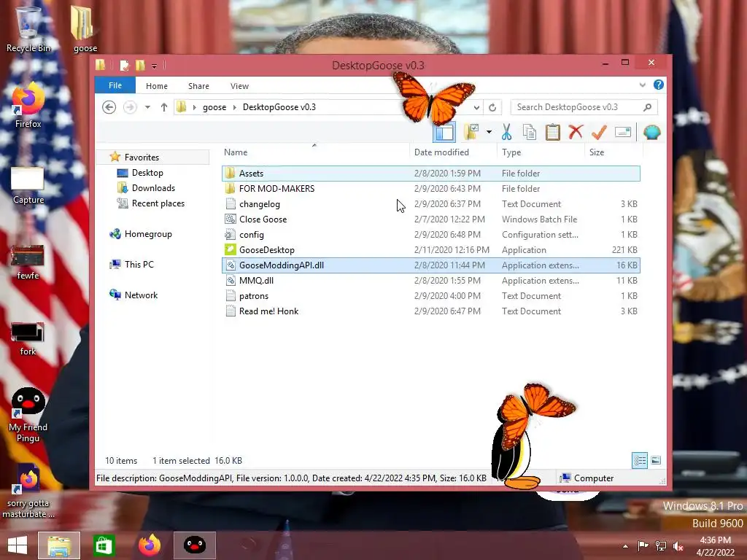
Task: Toggle the navigation pane toolbar button
Action: click(x=444, y=132)
